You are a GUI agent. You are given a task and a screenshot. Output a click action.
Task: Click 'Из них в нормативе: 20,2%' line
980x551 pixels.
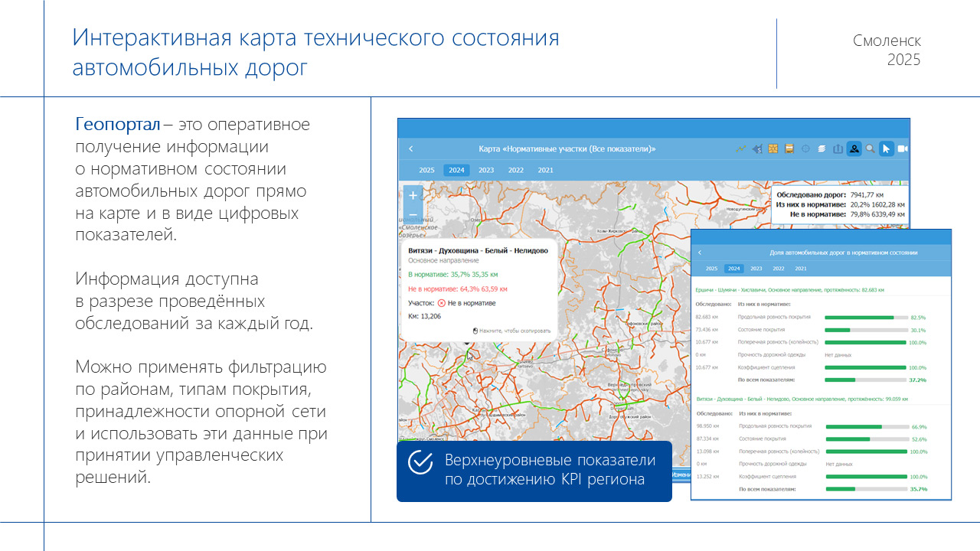pos(840,204)
